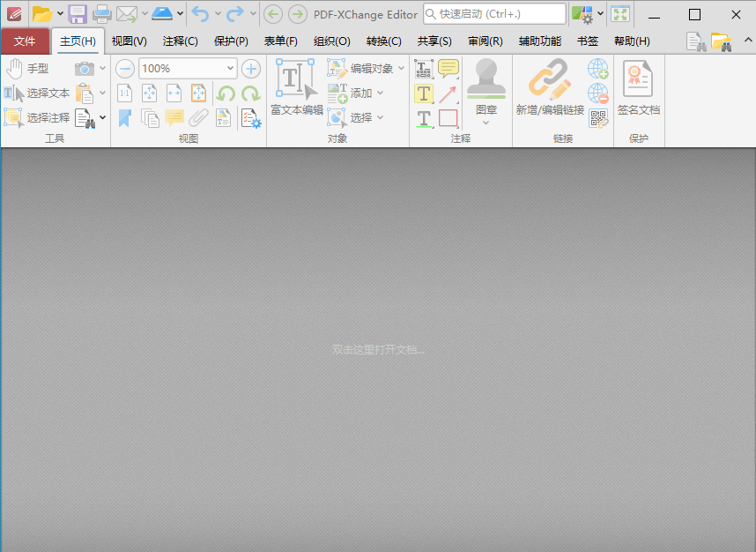Select the yellow sticky note comment tool
The image size is (756, 552).
click(448, 69)
